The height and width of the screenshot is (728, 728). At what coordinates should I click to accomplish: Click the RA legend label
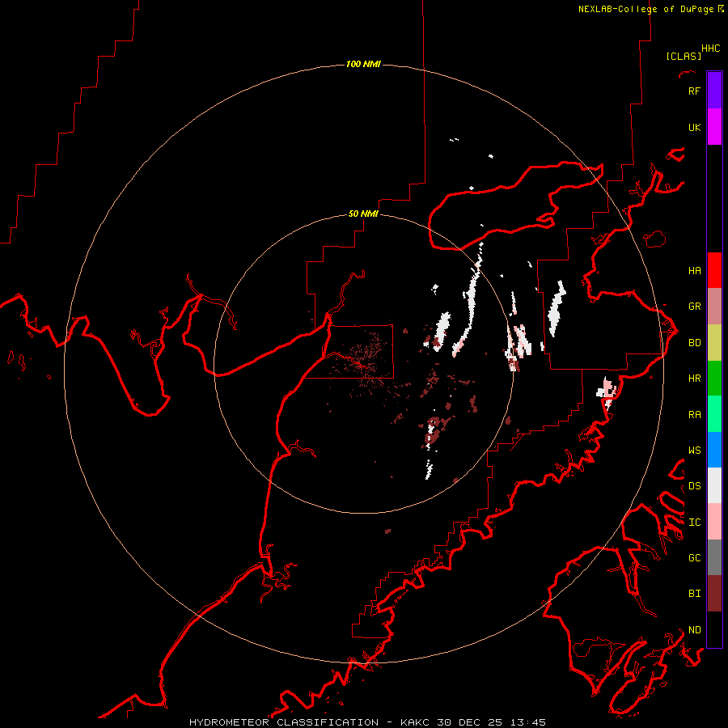point(694,414)
